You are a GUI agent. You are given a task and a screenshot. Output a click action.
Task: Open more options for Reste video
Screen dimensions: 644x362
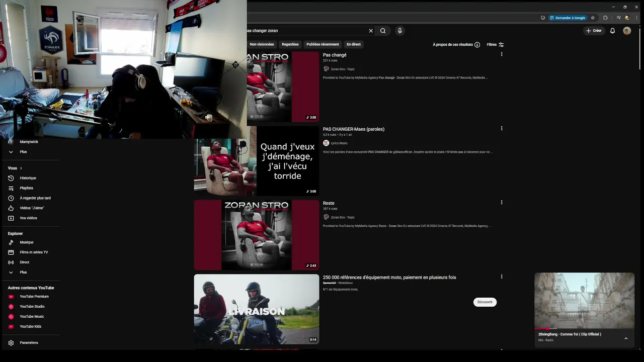pyautogui.click(x=501, y=202)
